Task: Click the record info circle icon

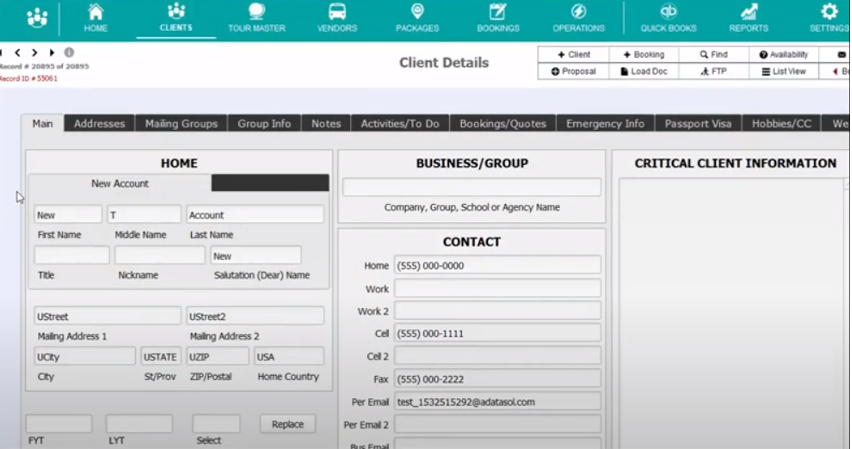Action: pyautogui.click(x=69, y=53)
